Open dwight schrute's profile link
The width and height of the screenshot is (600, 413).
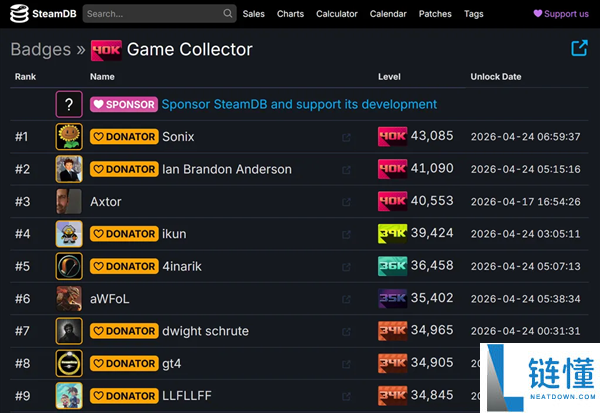click(x=205, y=331)
